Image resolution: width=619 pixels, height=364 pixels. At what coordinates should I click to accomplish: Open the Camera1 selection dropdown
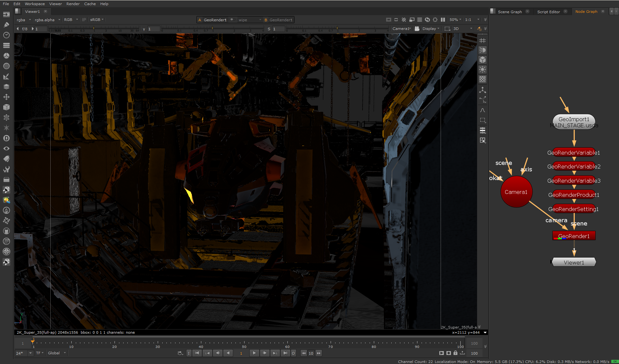point(402,29)
